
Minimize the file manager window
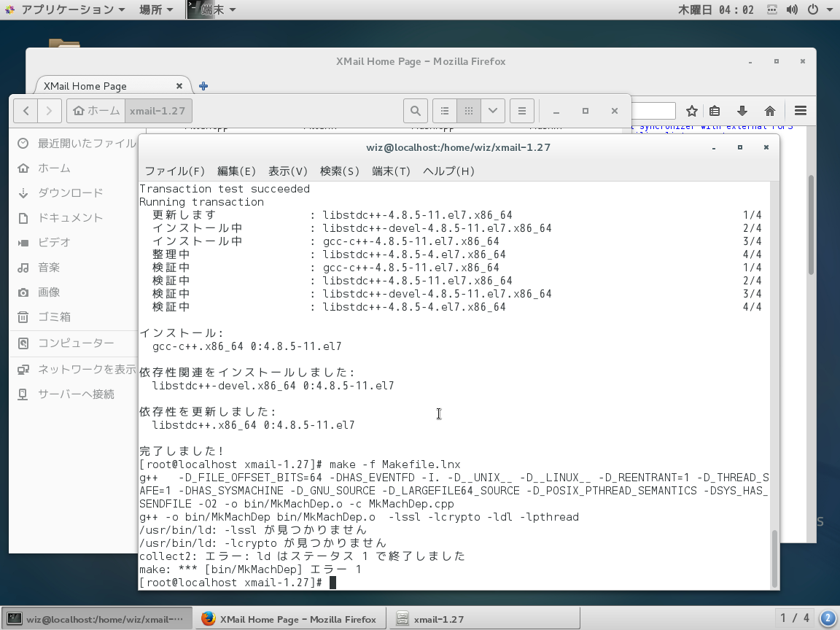[556, 111]
